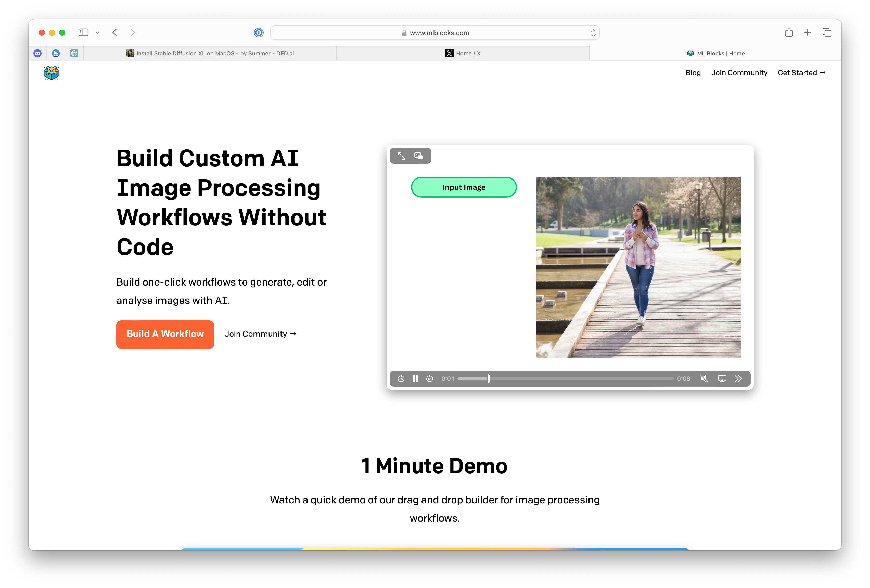Open the 1Password extension in the toolbar
The height and width of the screenshot is (588, 870).
(259, 33)
